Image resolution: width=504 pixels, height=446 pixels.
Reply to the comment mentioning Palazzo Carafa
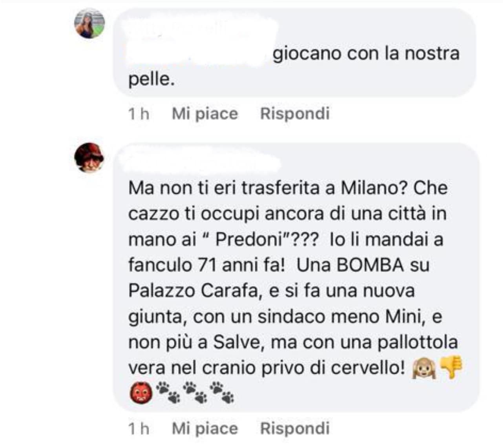[x=295, y=428]
